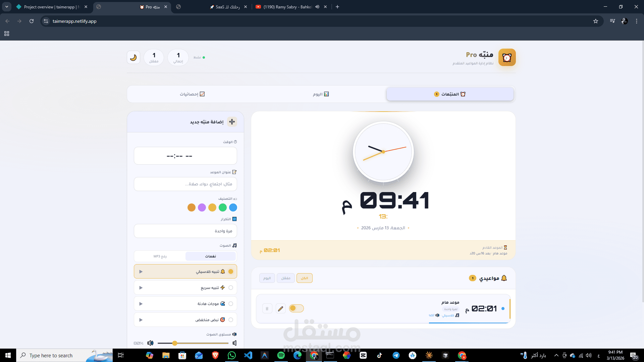
Task: Filter alarms by مفعّل button
Action: (286, 278)
